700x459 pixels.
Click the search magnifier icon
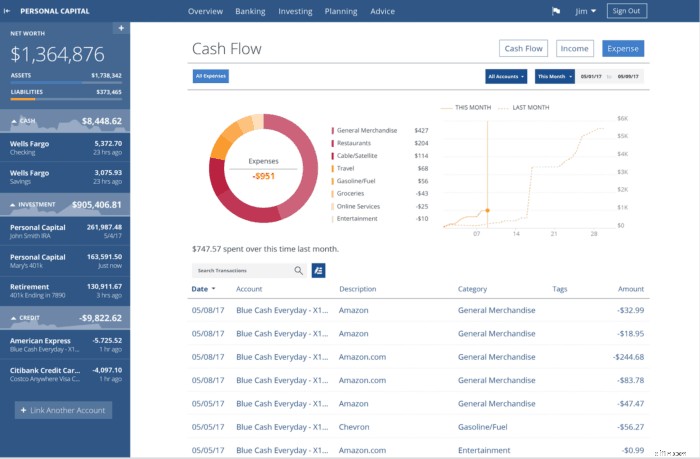coord(298,271)
